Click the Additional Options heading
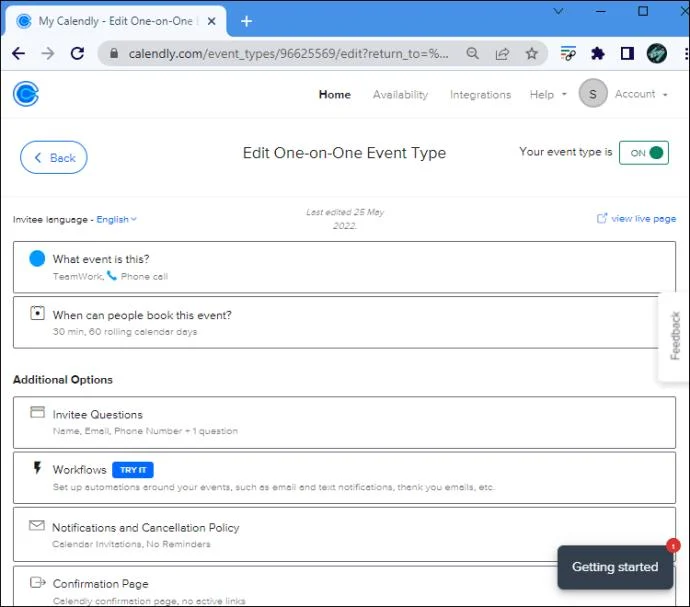Screen dimensions: 690x607 [63, 379]
